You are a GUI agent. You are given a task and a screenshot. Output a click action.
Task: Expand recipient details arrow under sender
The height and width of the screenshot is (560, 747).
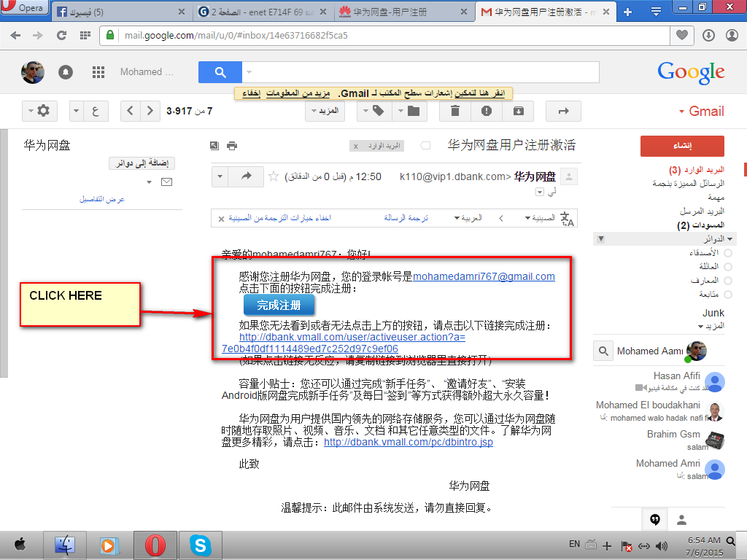[539, 192]
